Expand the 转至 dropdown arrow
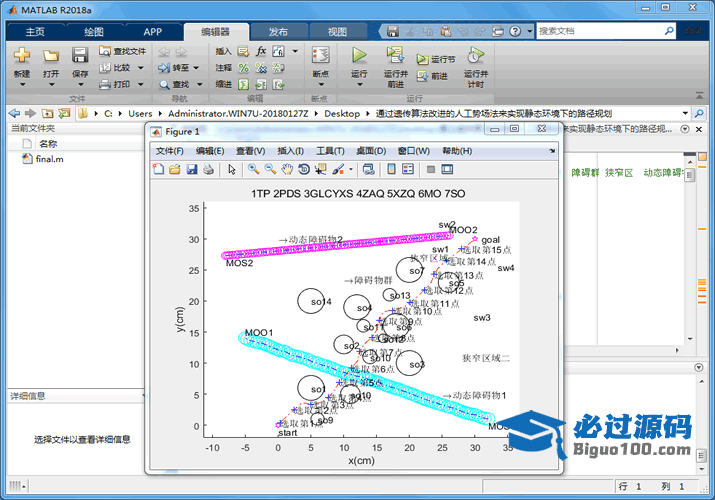 197,68
